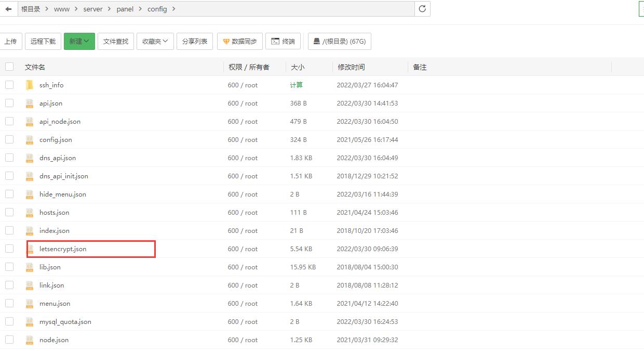The height and width of the screenshot is (351, 644).
Task: Open the api_node.json file name
Action: (60, 122)
